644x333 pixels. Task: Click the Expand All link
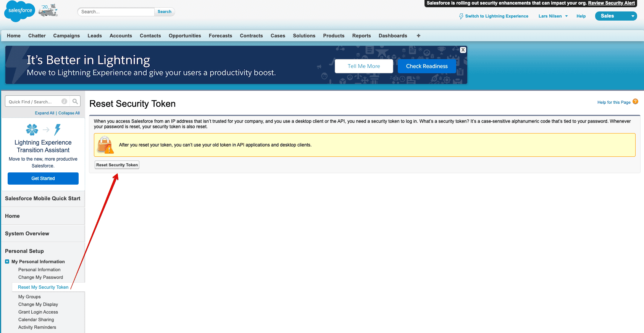(x=44, y=113)
